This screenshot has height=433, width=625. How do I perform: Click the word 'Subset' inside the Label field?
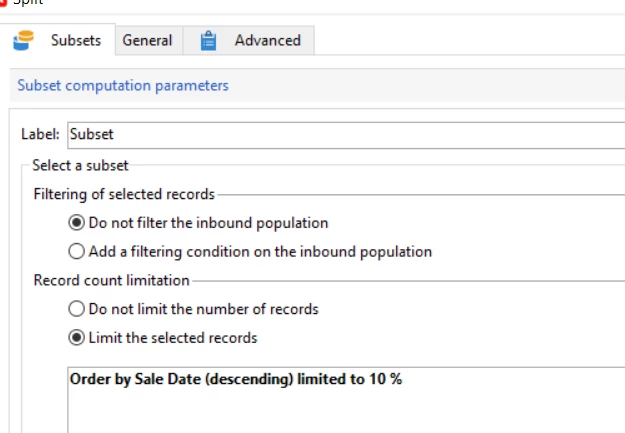coord(91,134)
